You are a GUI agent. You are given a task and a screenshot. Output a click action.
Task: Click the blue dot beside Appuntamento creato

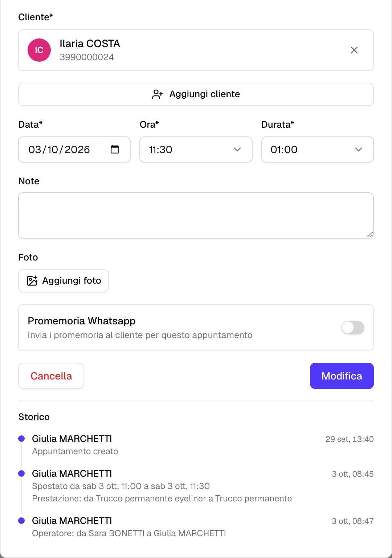(21, 439)
